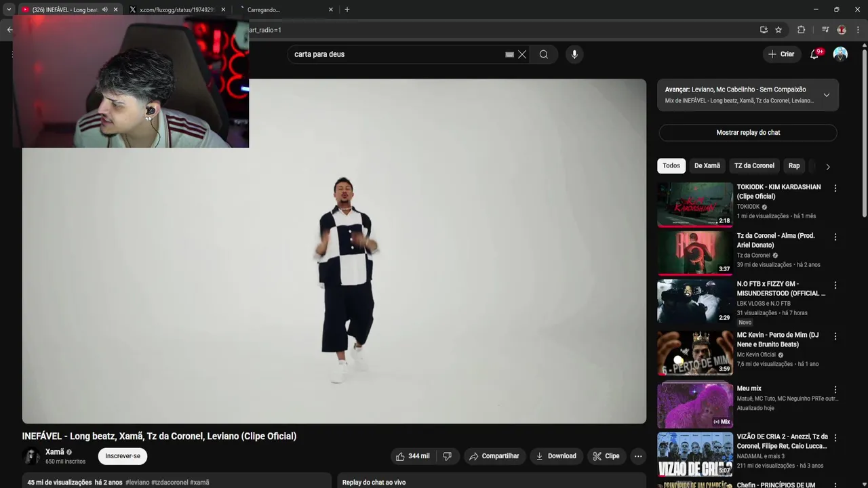Screen dimensions: 868x488
Task: Open Xamã channel avatar
Action: click(31, 456)
